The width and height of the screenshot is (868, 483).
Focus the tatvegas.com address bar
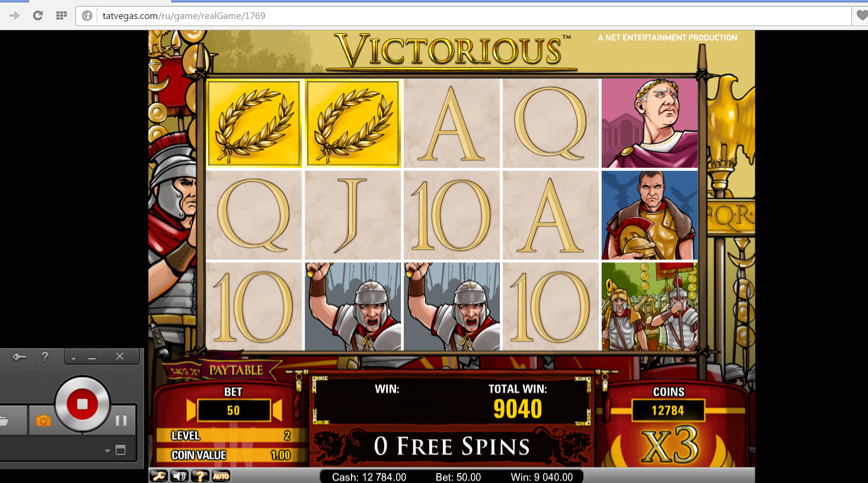point(462,16)
